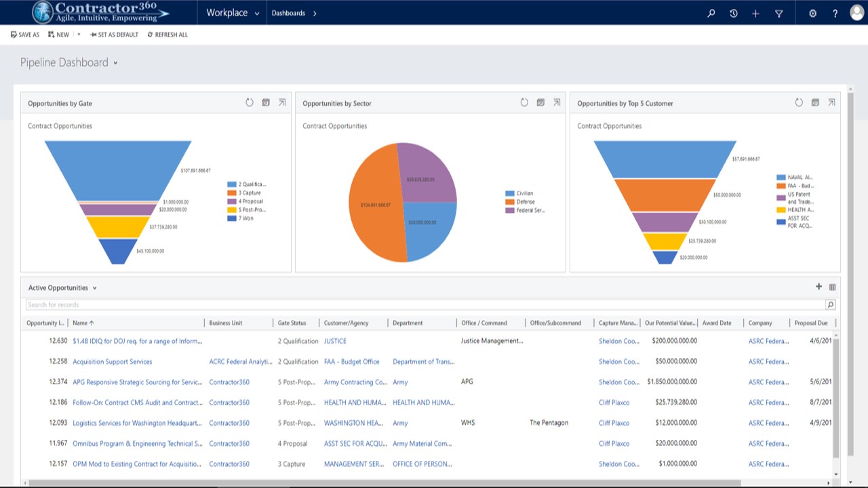This screenshot has width=868, height=488.
Task: Add new record to Active Opportunities
Action: click(818, 287)
